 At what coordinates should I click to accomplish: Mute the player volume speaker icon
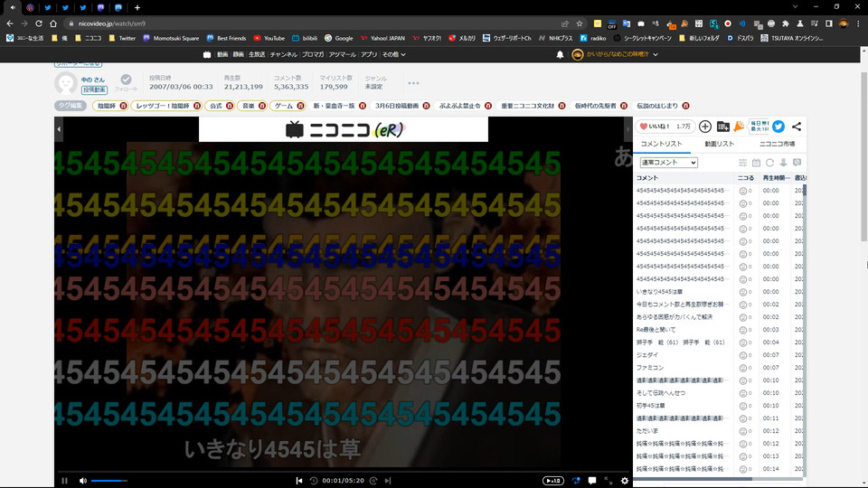83,481
